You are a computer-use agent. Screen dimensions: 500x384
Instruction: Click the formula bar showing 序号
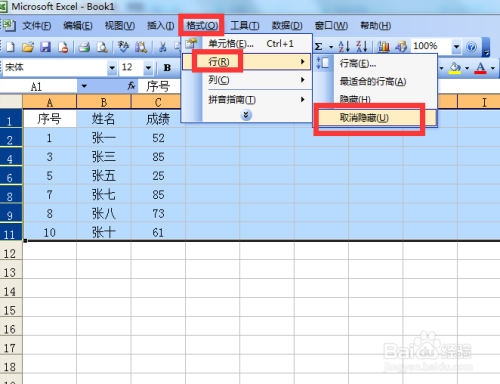click(x=159, y=87)
